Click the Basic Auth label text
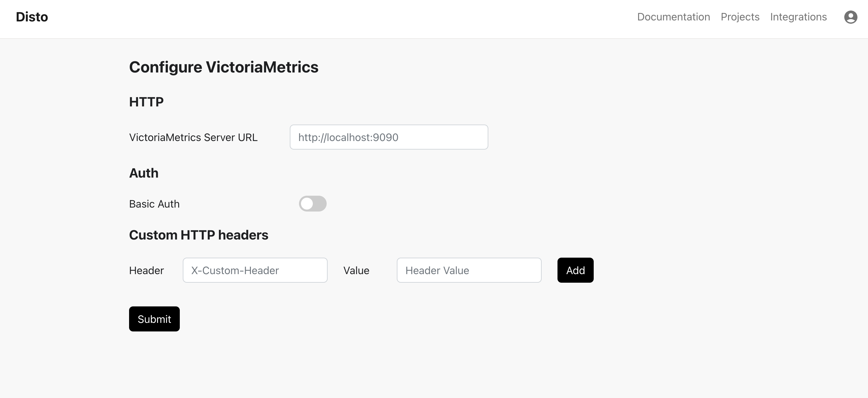This screenshot has height=398, width=868. pos(154,204)
